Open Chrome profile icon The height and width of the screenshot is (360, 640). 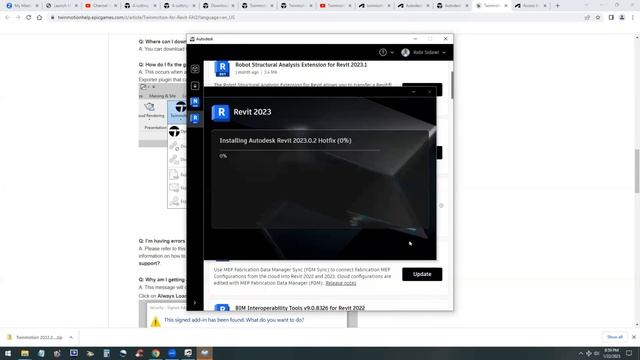tap(622, 18)
